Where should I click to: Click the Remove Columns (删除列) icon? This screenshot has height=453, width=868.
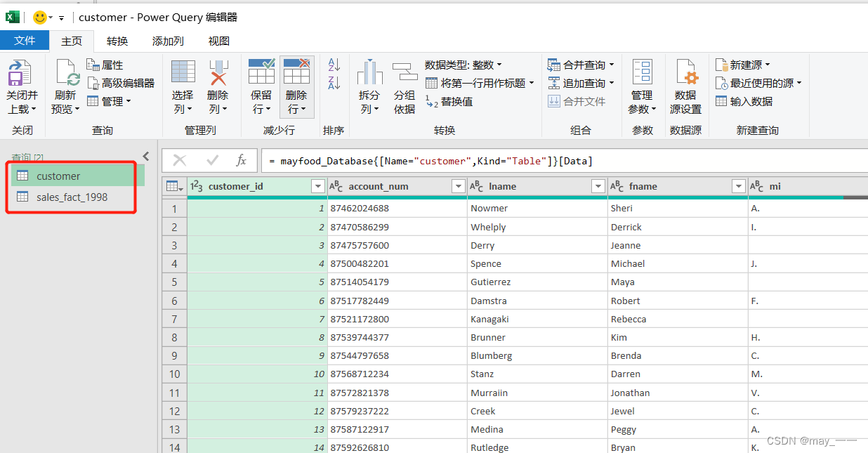(x=218, y=72)
